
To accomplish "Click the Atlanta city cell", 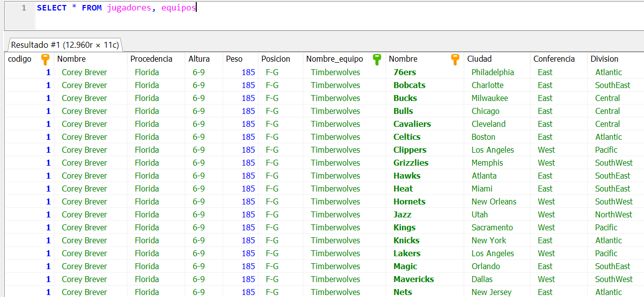I will (484, 176).
